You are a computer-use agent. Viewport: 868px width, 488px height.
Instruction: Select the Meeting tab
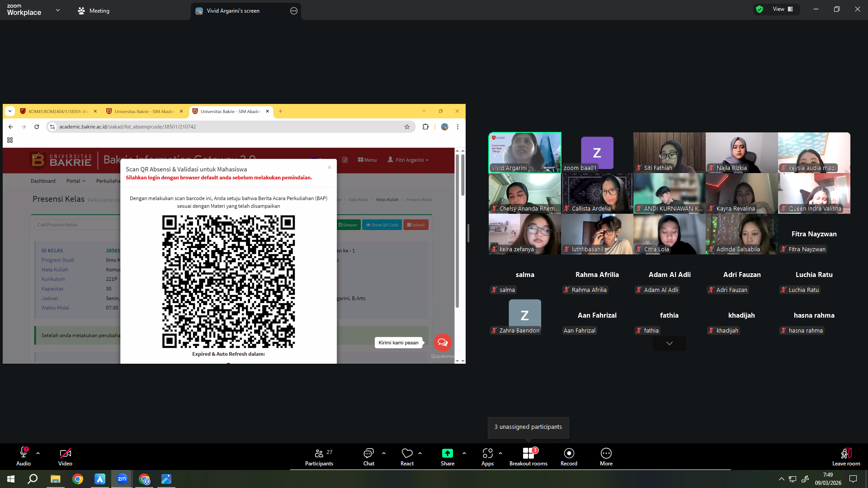click(x=94, y=11)
